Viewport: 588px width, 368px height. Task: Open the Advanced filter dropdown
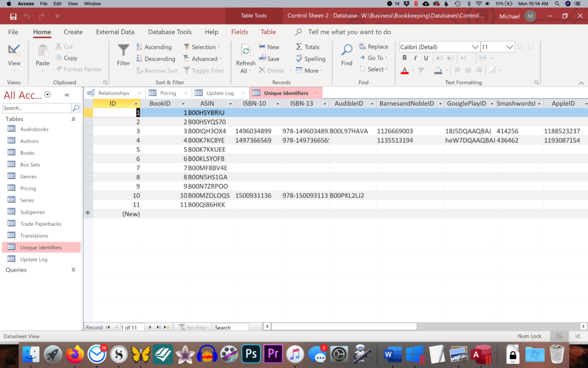click(203, 58)
